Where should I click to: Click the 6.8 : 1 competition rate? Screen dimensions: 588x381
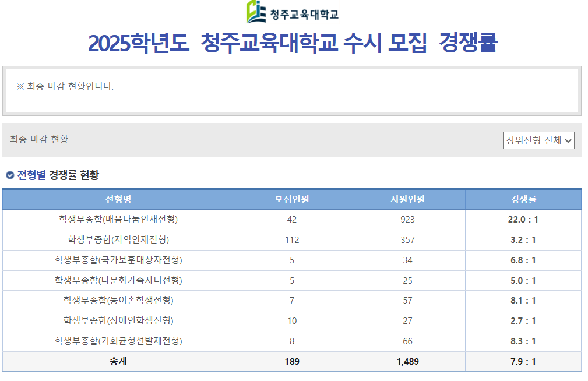(523, 260)
